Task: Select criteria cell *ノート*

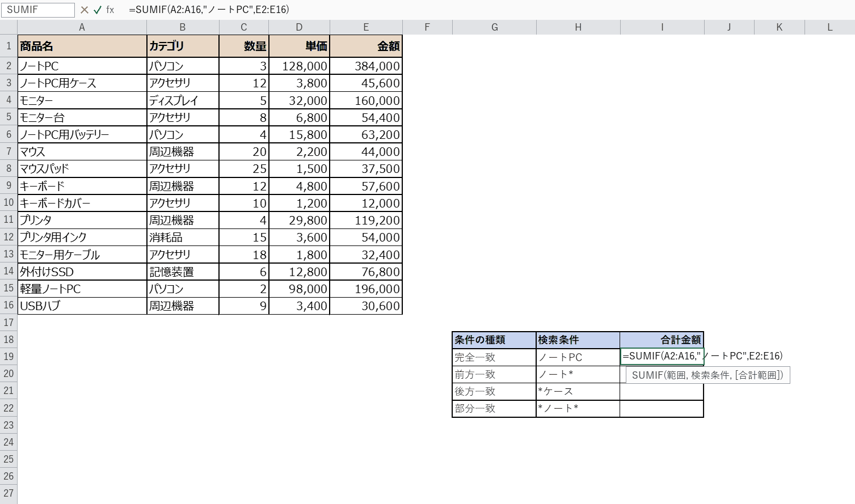Action: tap(578, 409)
